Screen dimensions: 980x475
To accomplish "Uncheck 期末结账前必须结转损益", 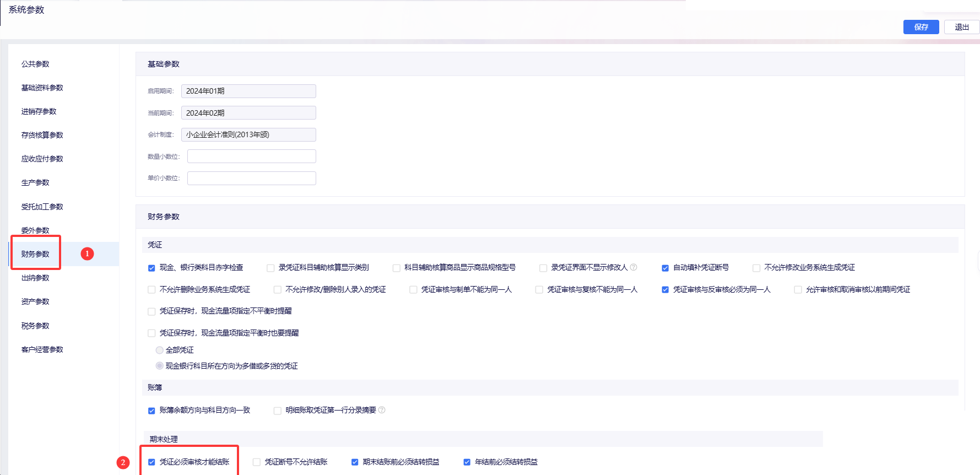I will [x=355, y=462].
